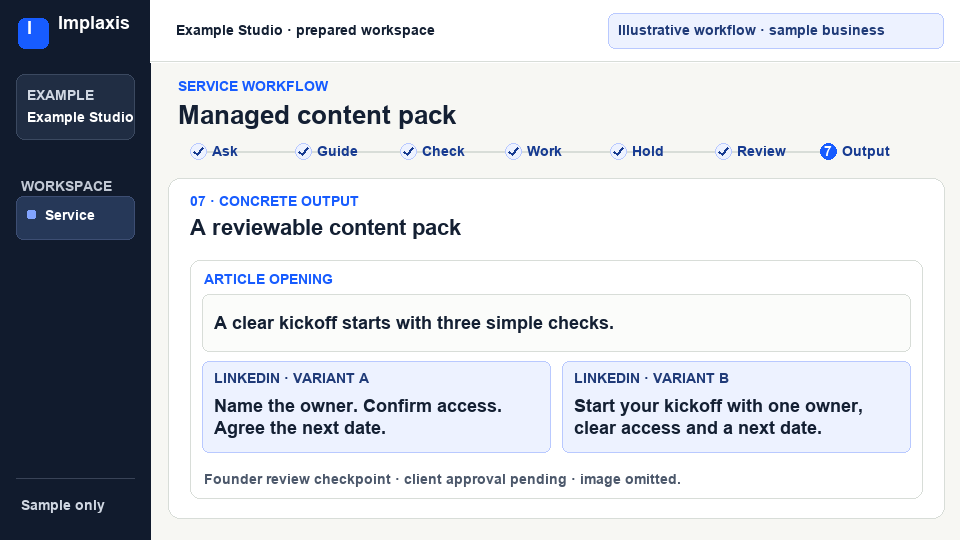Go to the Review step
This screenshot has height=540, width=960.
(x=761, y=151)
